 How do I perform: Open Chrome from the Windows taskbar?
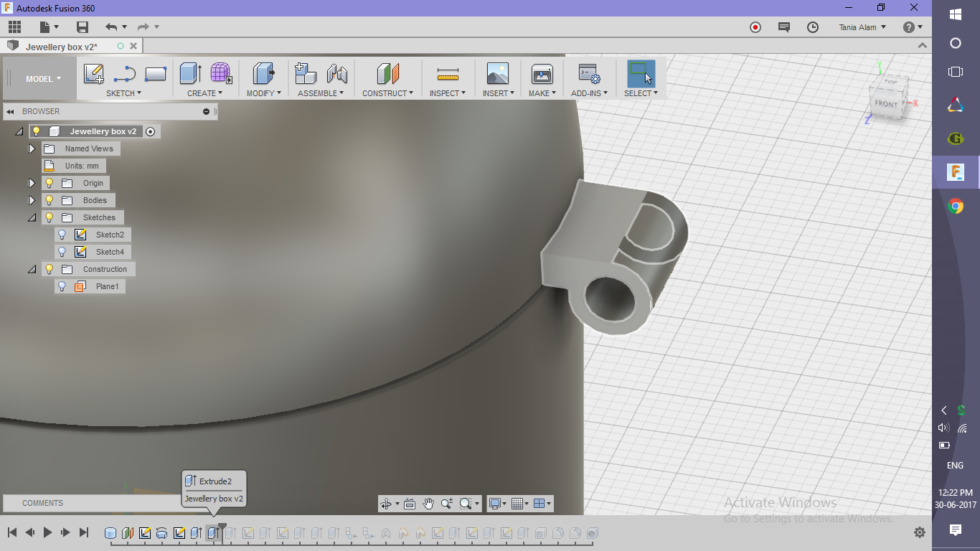pyautogui.click(x=956, y=207)
